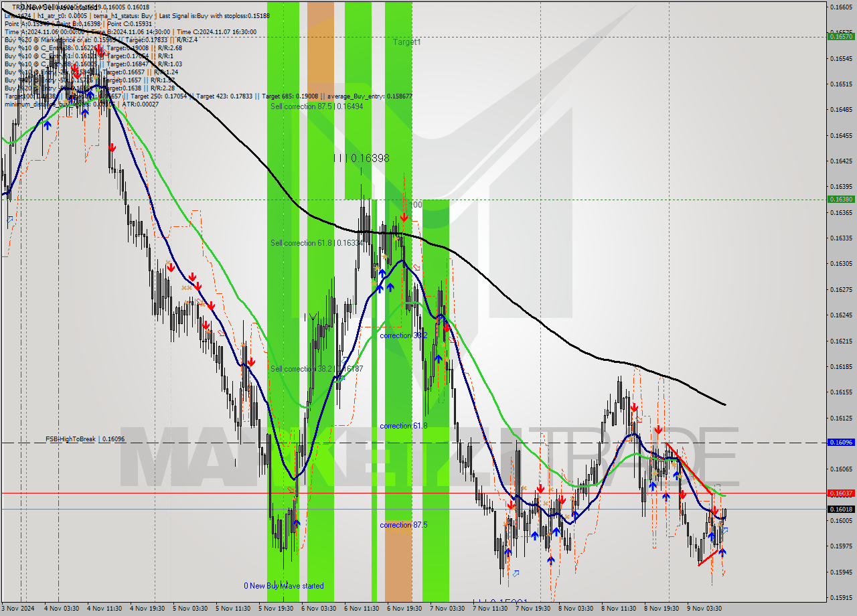Click the '4 Nov 11:30' time label
The image size is (857, 616).
pos(104,609)
